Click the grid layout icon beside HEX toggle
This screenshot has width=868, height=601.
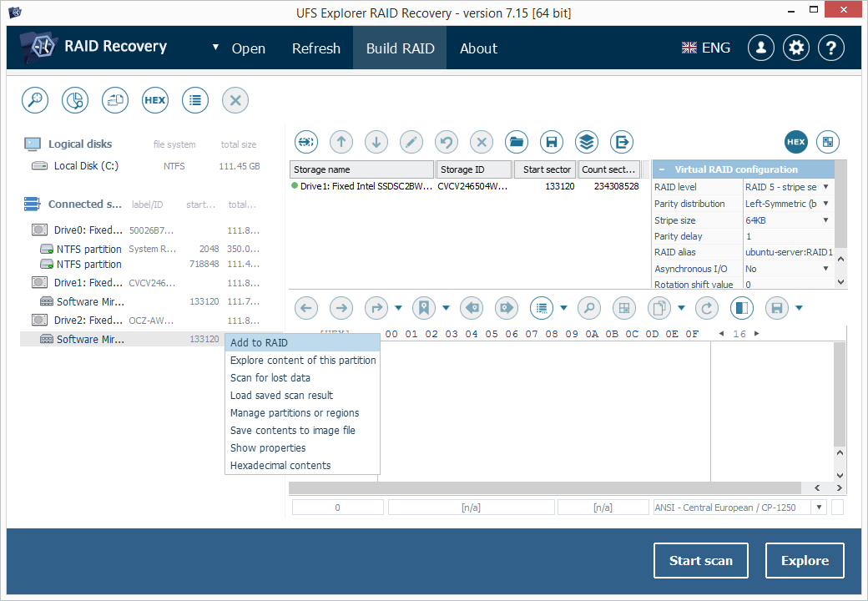click(828, 142)
